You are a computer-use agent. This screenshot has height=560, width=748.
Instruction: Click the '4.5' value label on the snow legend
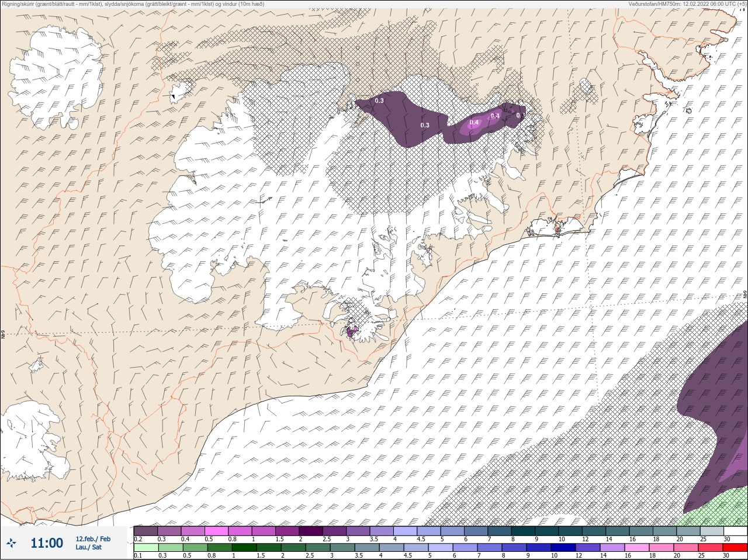pos(421,539)
